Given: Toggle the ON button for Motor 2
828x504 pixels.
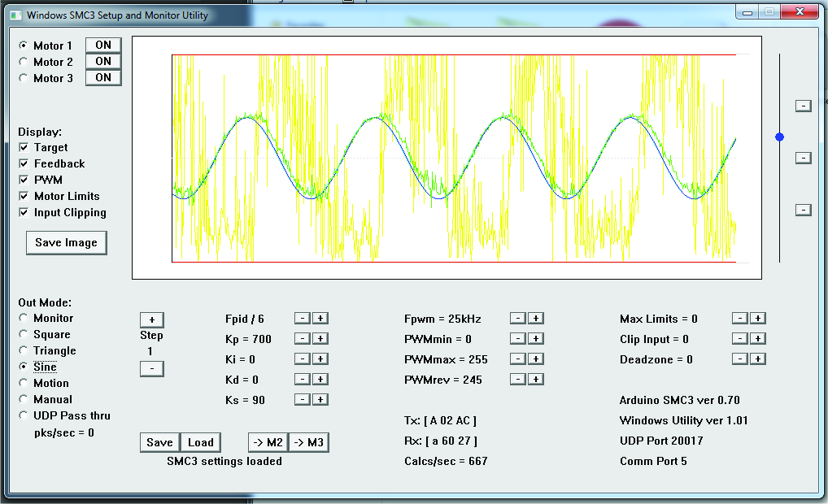Looking at the screenshot, I should pos(103,61).
